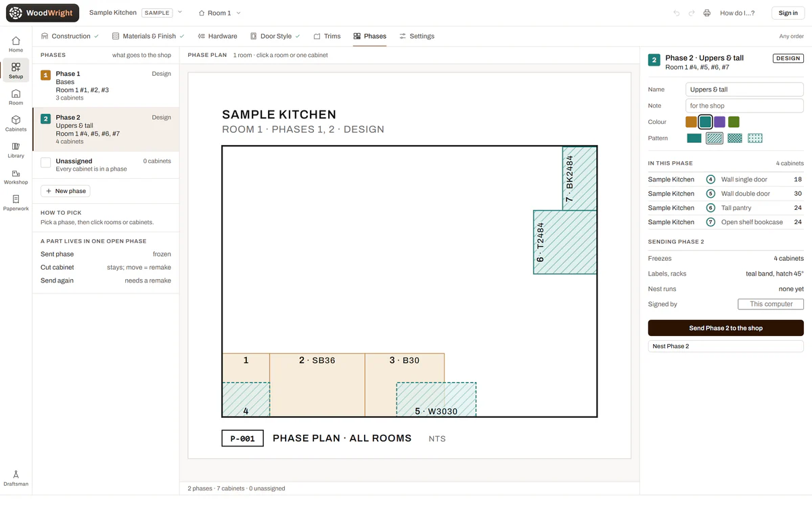The height and width of the screenshot is (508, 812).
Task: Select the dotted pattern
Action: pyautogui.click(x=755, y=138)
